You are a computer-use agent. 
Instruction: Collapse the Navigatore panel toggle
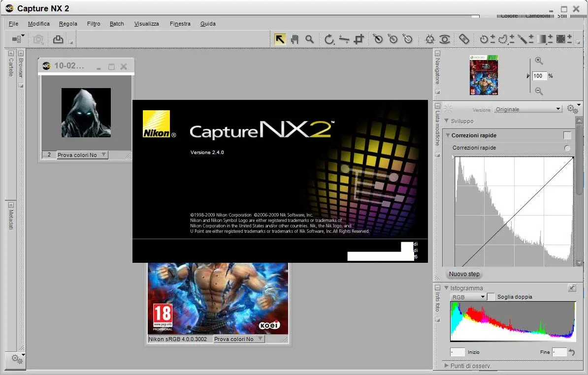point(437,53)
